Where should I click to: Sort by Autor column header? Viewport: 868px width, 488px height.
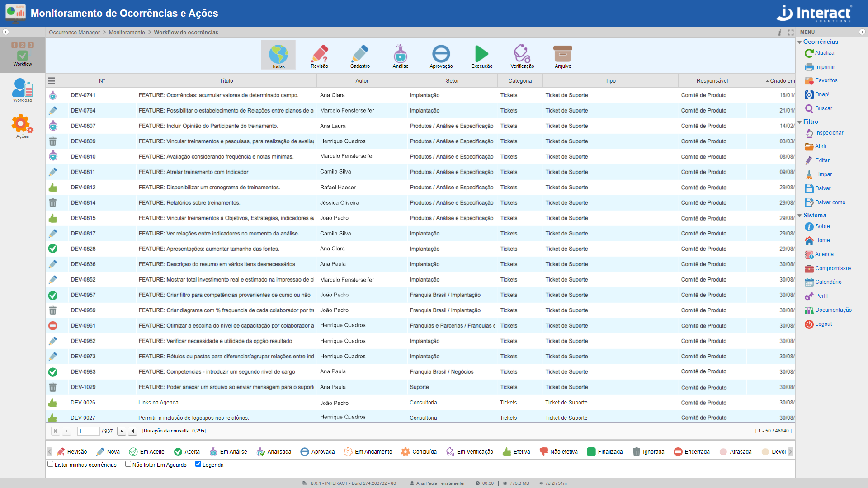pyautogui.click(x=362, y=81)
